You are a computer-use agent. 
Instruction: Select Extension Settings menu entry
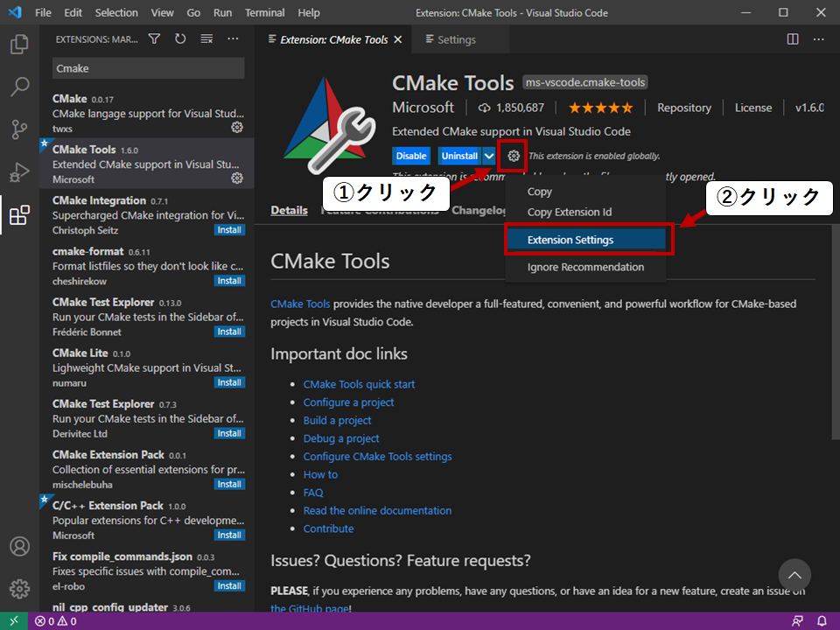(585, 240)
